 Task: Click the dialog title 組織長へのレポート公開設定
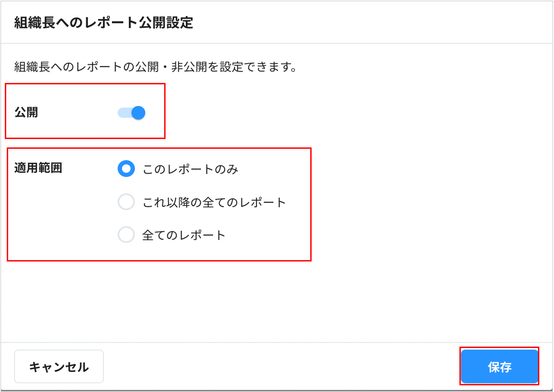[x=103, y=23]
